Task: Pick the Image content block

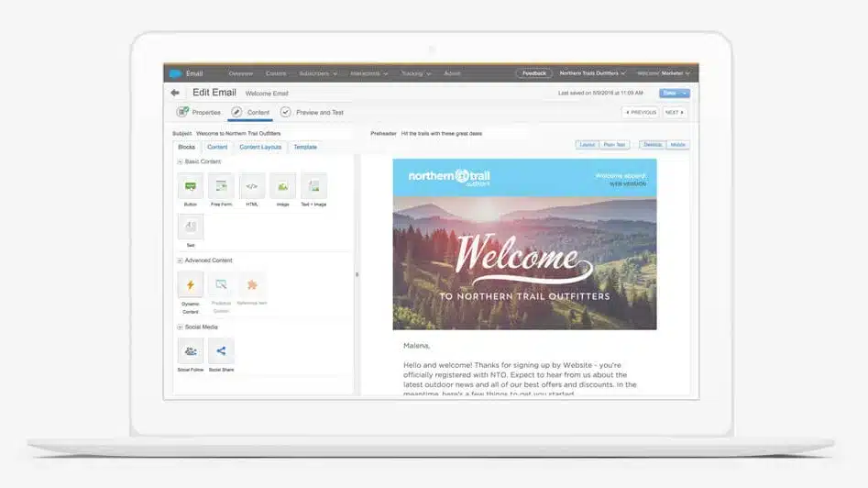Action: 282,186
